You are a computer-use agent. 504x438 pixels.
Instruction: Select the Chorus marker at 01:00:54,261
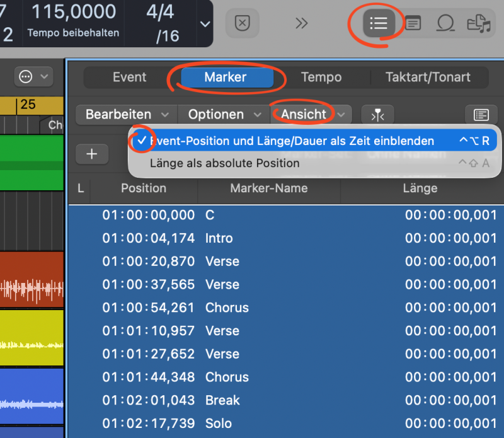click(x=227, y=308)
